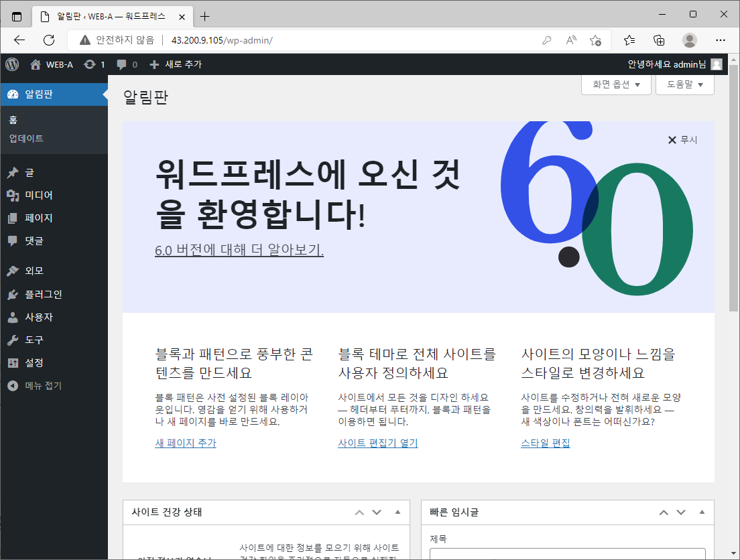Image resolution: width=740 pixels, height=560 pixels.
Task: Open 6.0 버전에 대해 더 알아보기 link
Action: point(239,250)
